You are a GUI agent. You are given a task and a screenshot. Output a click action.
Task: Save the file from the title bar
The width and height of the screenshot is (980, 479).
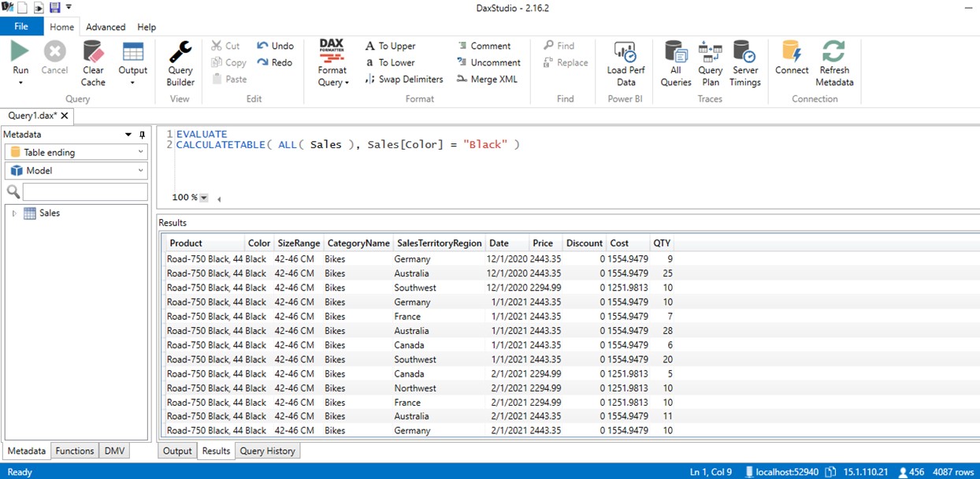coord(54,7)
